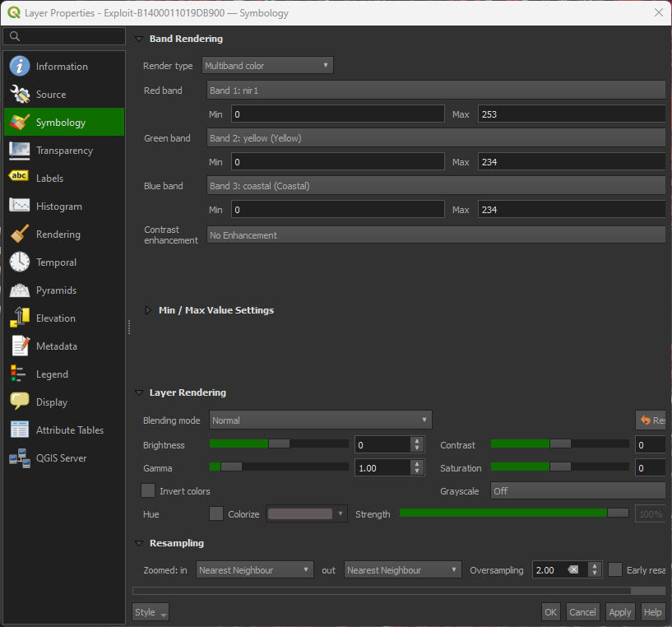Enable the Early resampling checkbox
Screen dimensions: 672x627
pyautogui.click(x=615, y=570)
